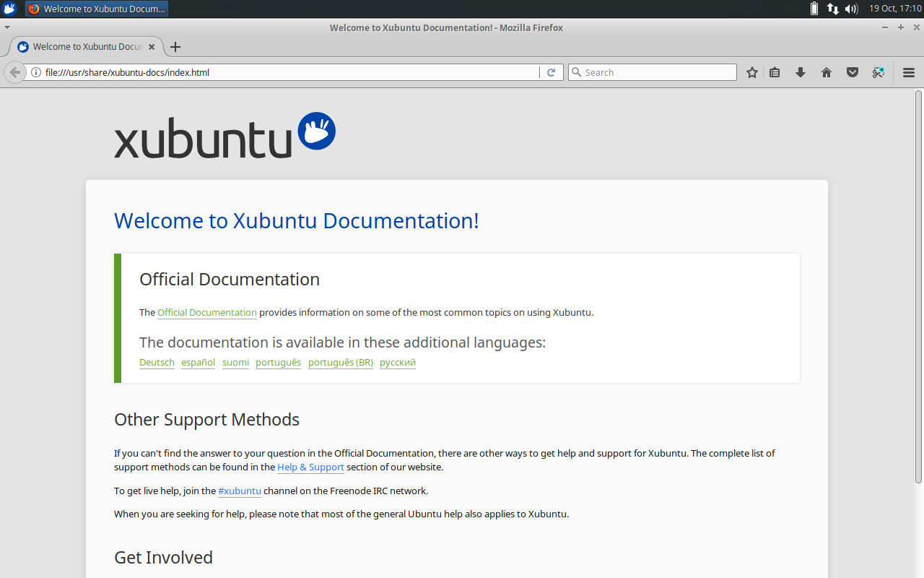The image size is (924, 578).
Task: Select the Welcome to Xubuntu Documentation tab
Action: [83, 46]
